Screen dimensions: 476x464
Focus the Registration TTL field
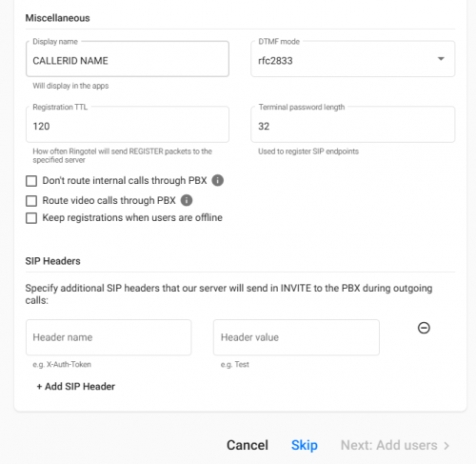click(x=128, y=125)
